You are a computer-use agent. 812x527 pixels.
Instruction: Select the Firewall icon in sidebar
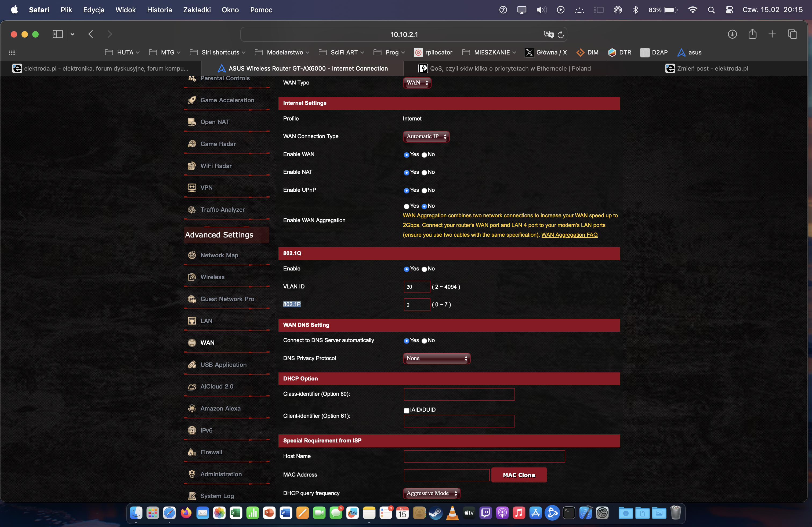pyautogui.click(x=192, y=452)
